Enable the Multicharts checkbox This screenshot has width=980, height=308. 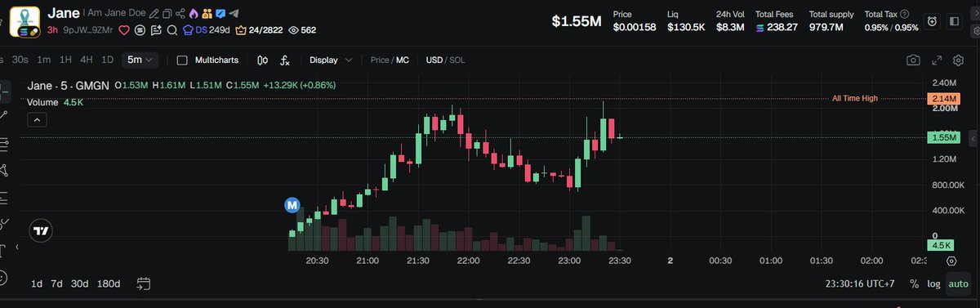[x=182, y=60]
